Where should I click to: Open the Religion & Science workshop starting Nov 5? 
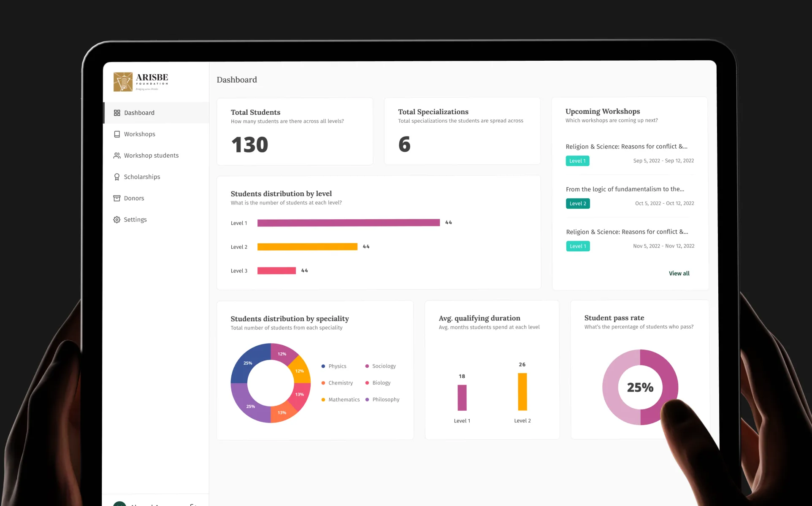[x=627, y=232]
